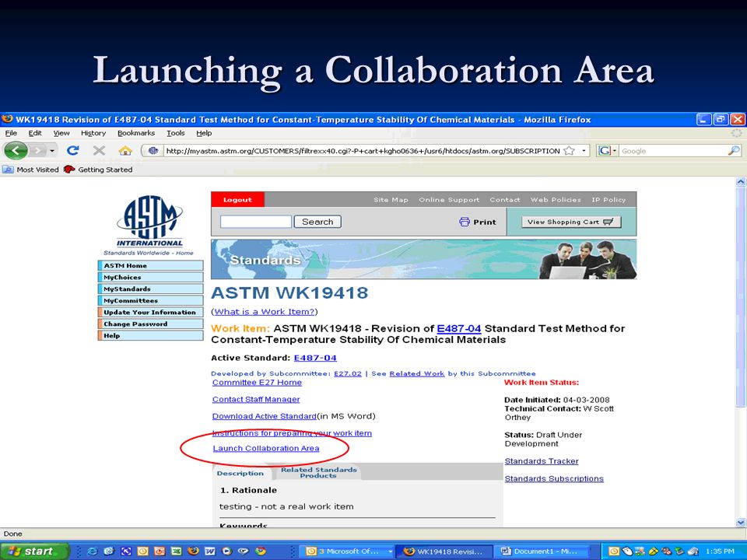Open the address bar history dropdown

point(584,151)
